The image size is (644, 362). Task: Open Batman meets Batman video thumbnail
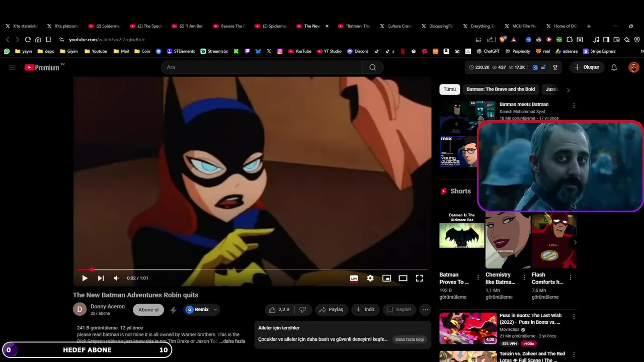pos(467,116)
